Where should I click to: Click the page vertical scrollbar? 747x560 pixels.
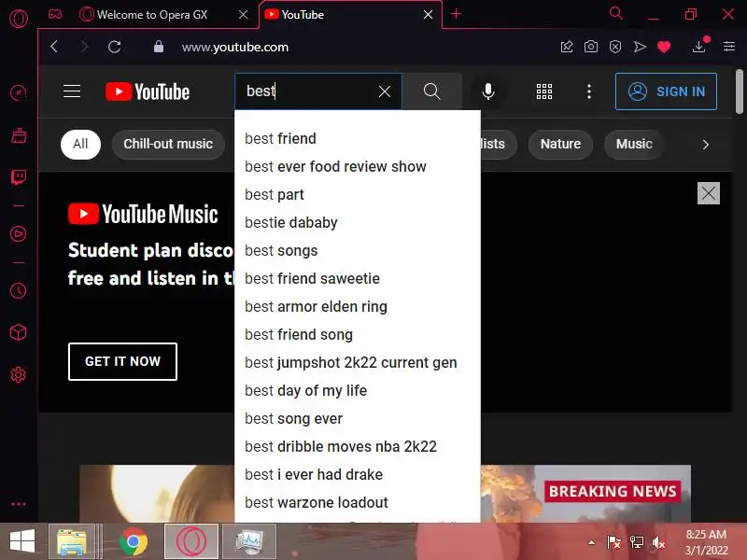point(739,91)
